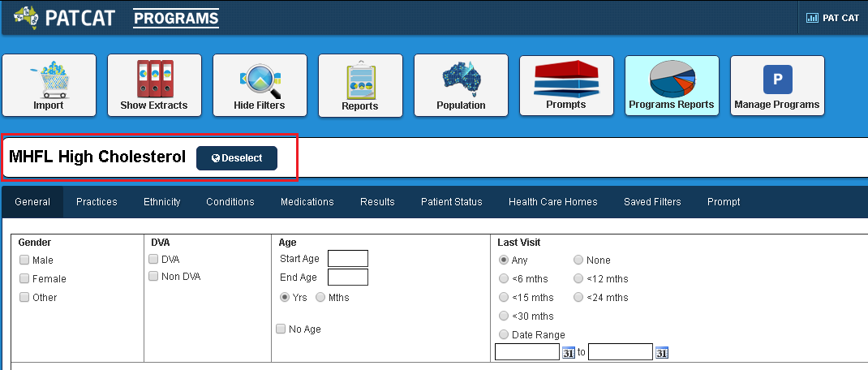Image resolution: width=868 pixels, height=370 pixels.
Task: Check the No Age checkbox
Action: (x=281, y=329)
